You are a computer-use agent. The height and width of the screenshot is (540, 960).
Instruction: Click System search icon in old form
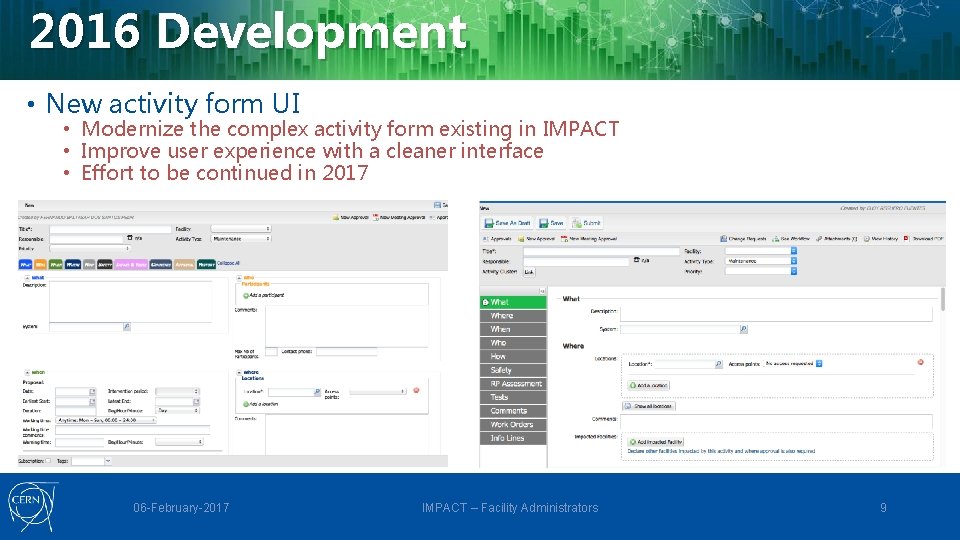coord(127,327)
